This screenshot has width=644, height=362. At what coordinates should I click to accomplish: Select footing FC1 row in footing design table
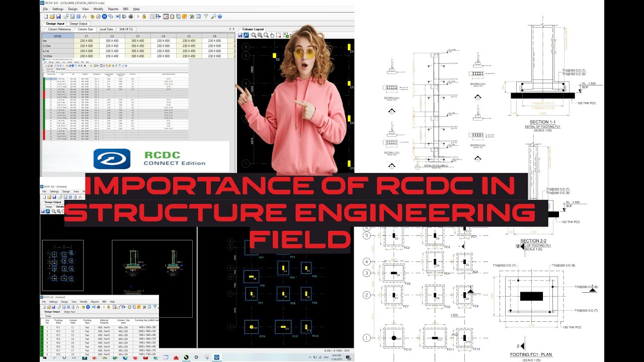[100, 327]
